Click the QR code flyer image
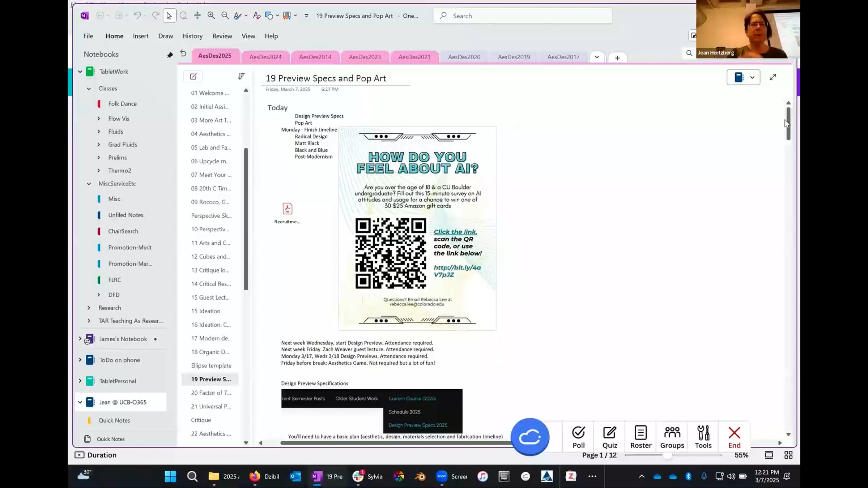 click(417, 228)
